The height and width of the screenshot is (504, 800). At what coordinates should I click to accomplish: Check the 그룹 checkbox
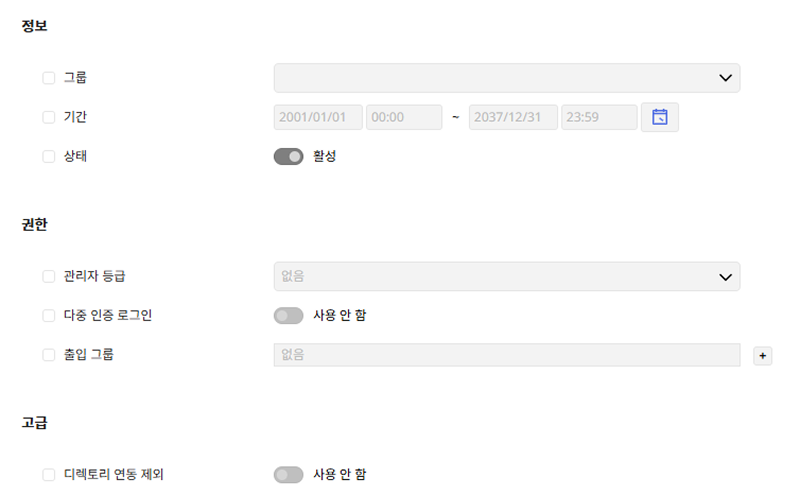[49, 78]
